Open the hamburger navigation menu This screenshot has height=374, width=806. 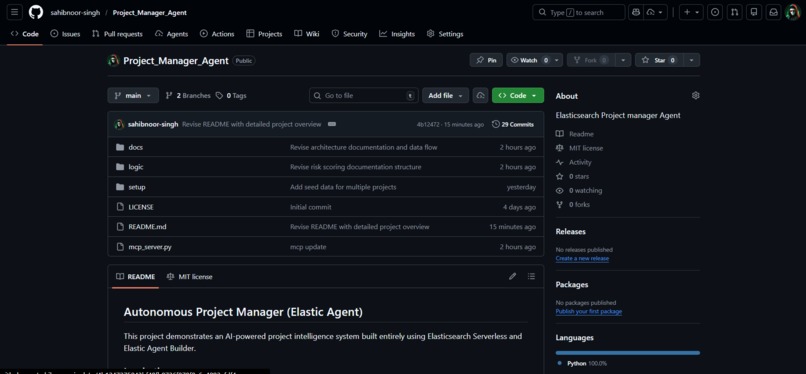tap(14, 12)
